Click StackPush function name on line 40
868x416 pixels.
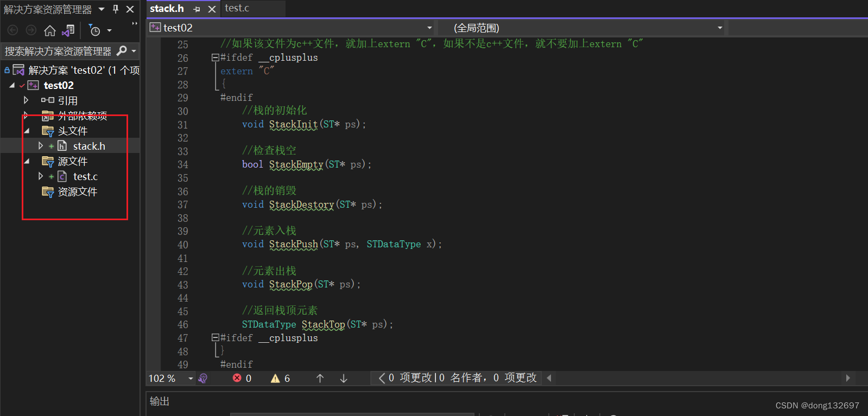coord(293,244)
